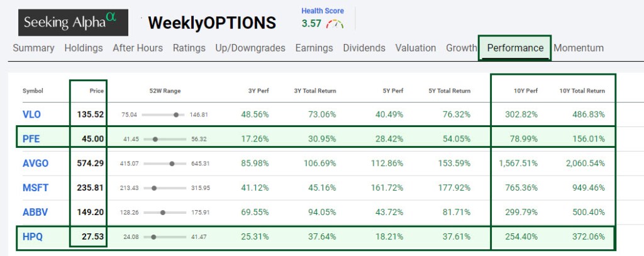The image size is (644, 256).
Task: Click the VLO 52W range slider
Action: (164, 115)
